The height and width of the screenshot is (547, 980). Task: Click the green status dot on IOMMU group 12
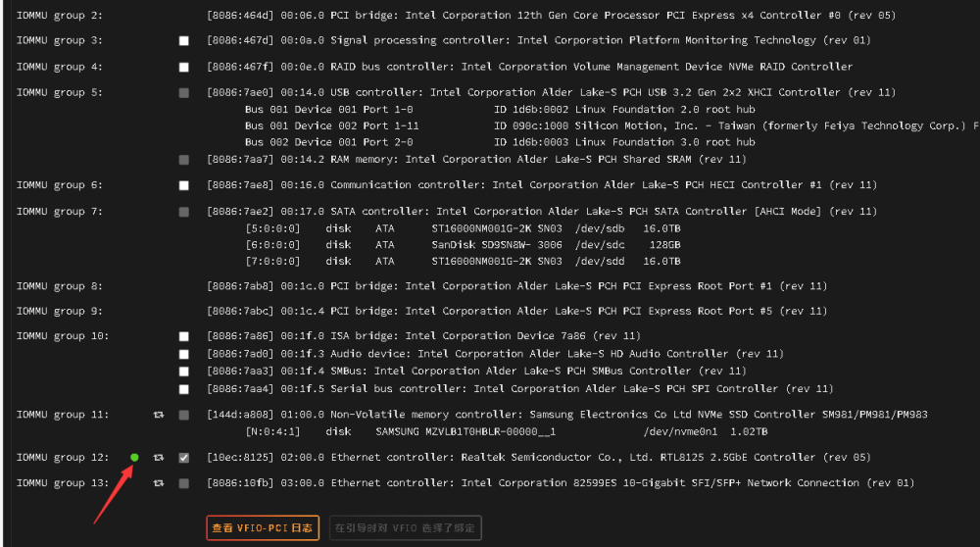pyautogui.click(x=134, y=458)
